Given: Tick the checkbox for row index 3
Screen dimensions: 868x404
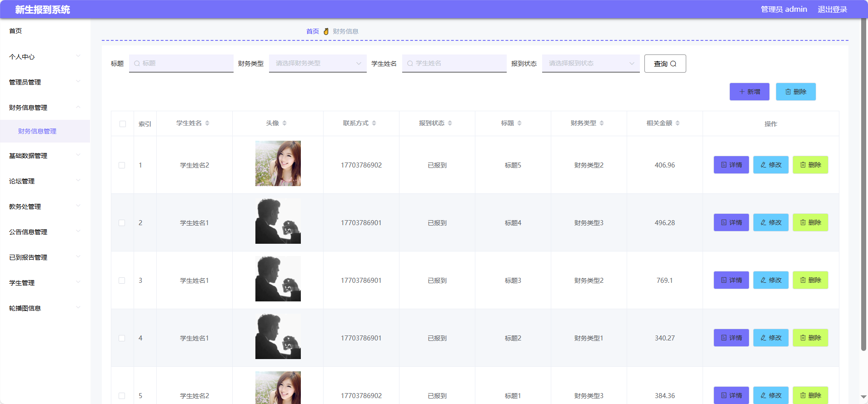Looking at the screenshot, I should tap(122, 281).
